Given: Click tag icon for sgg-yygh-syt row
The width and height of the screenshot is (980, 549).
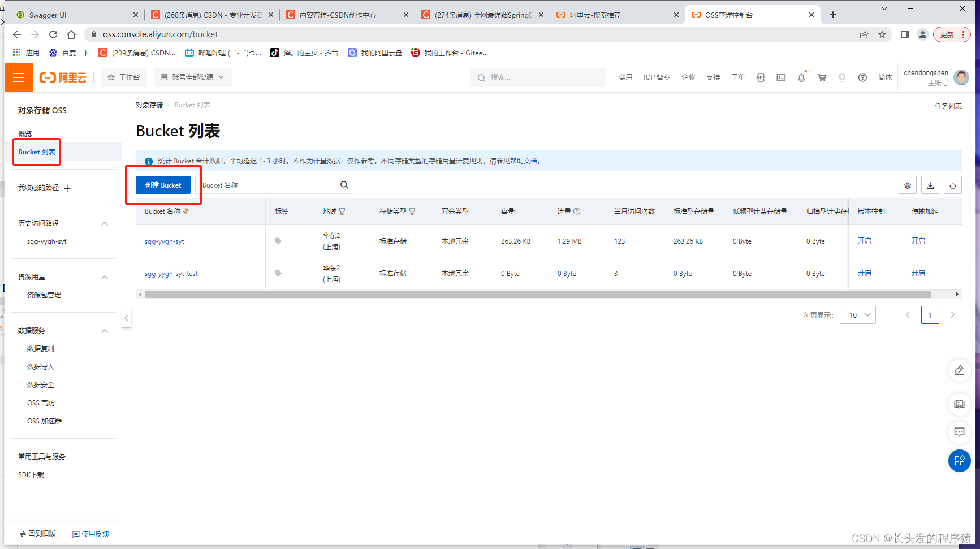Looking at the screenshot, I should click(278, 241).
